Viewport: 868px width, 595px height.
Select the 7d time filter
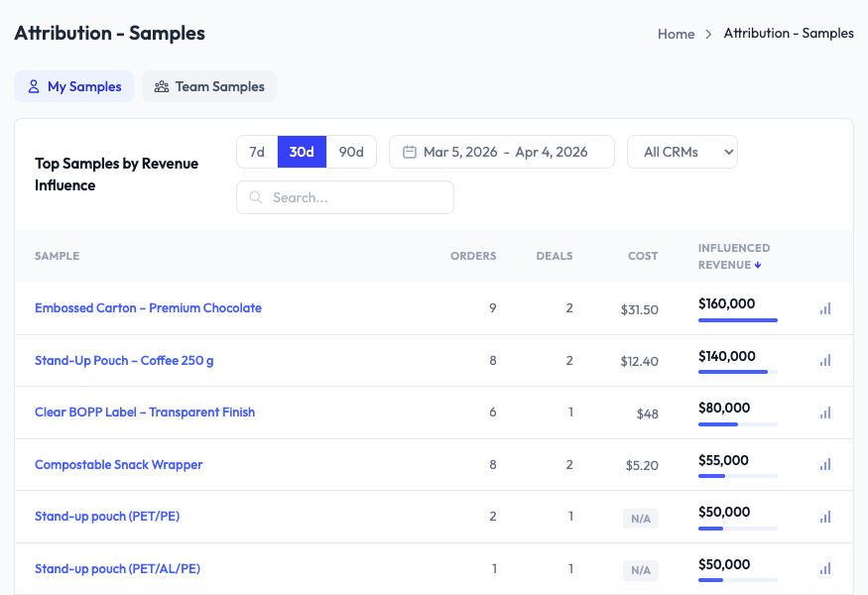257,152
